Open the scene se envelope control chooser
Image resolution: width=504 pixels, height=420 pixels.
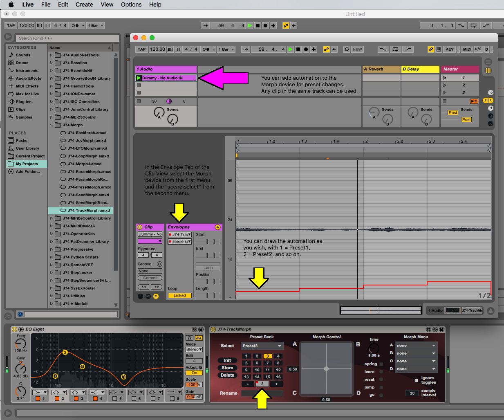[180, 242]
